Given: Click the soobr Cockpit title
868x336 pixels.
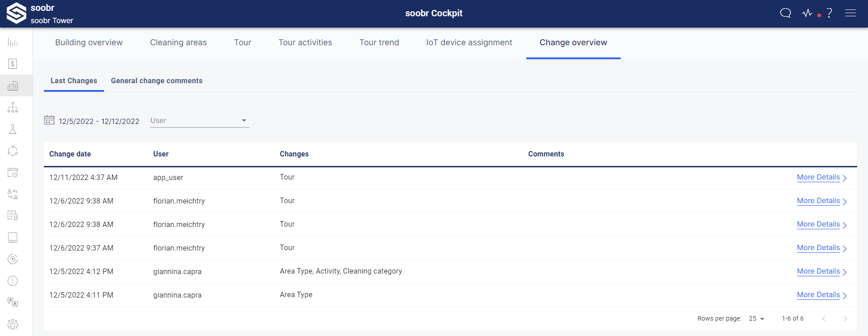Looking at the screenshot, I should [434, 13].
